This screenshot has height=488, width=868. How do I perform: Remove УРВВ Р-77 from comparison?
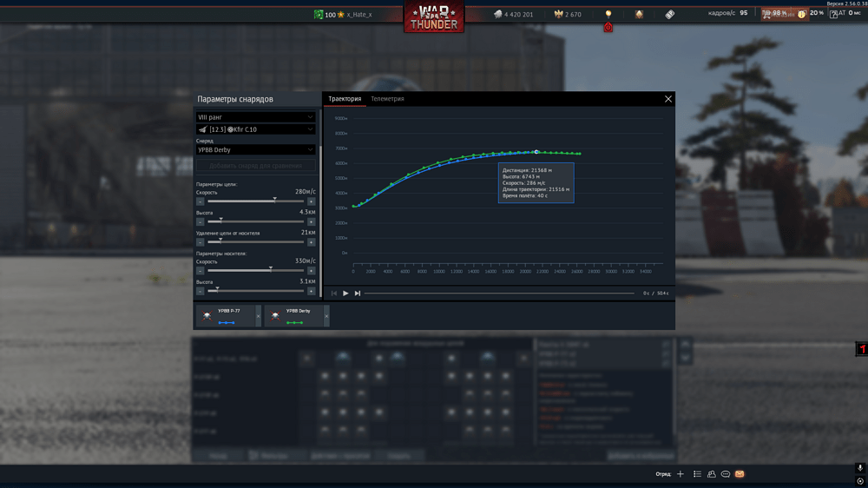[258, 316]
